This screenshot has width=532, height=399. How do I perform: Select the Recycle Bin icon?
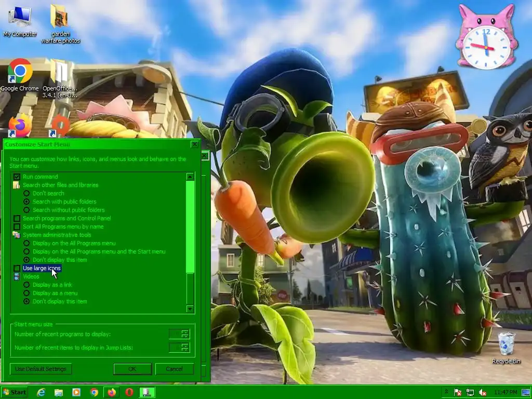coord(506,348)
